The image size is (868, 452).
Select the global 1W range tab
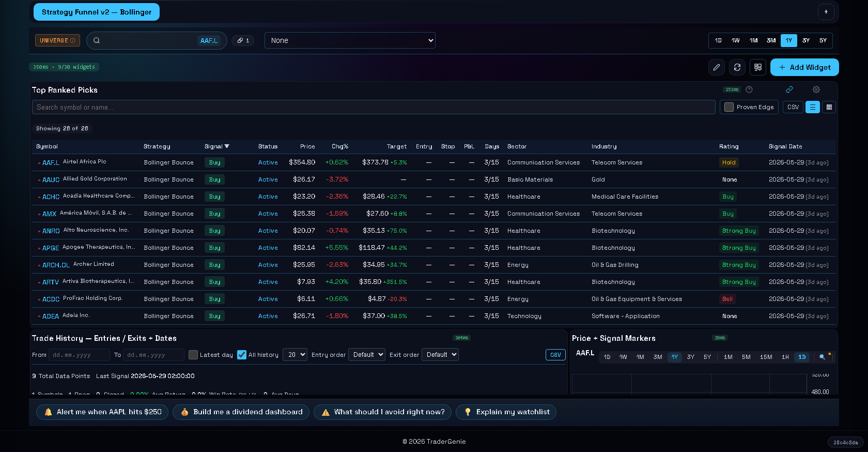pyautogui.click(x=736, y=40)
